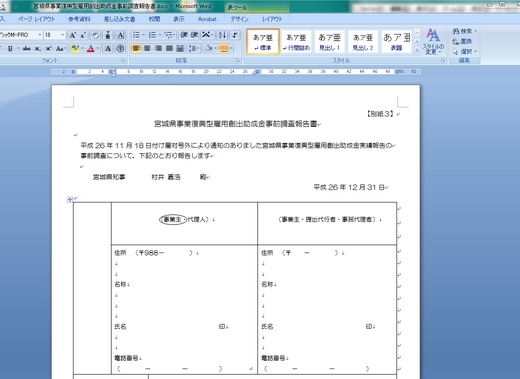Apply the 見出し 1 style

coord(329,42)
